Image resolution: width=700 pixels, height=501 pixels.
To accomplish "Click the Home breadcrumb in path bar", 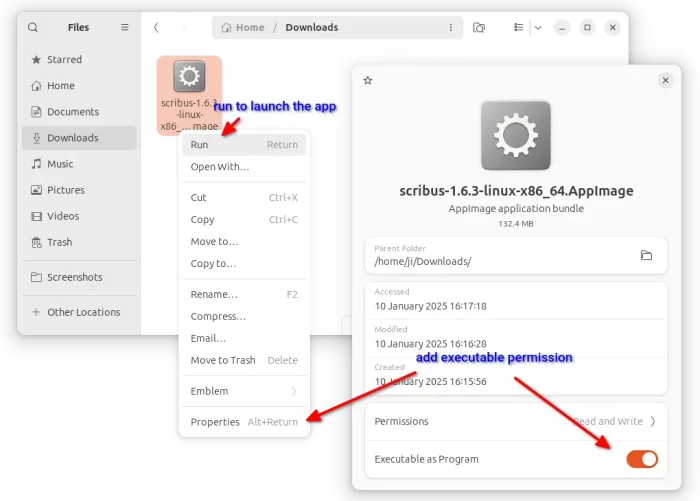I will (x=243, y=28).
